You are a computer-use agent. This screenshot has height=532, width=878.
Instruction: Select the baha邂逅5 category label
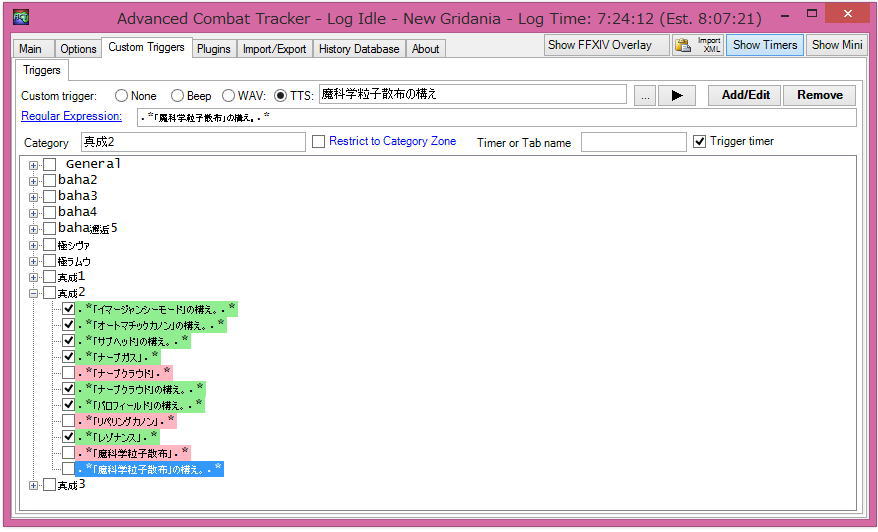click(x=87, y=228)
